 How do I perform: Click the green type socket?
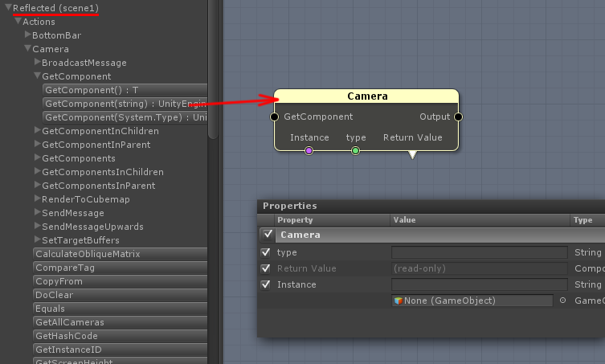pyautogui.click(x=355, y=150)
